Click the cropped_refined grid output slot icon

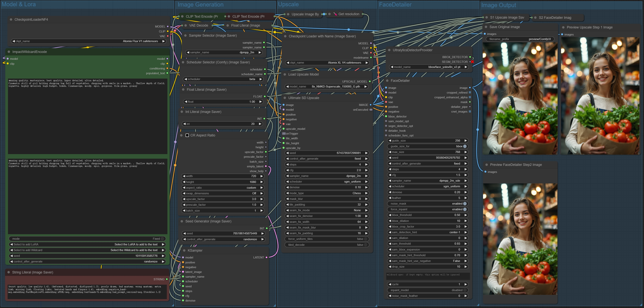point(470,92)
